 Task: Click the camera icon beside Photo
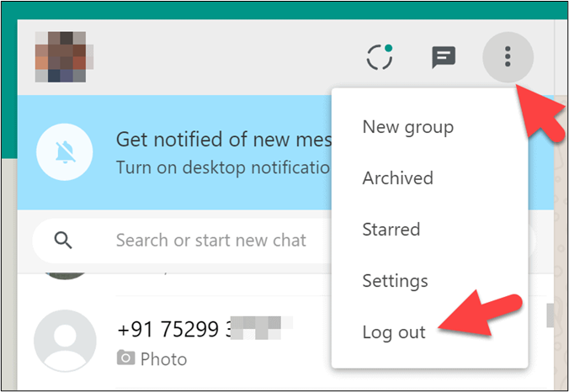(x=125, y=359)
